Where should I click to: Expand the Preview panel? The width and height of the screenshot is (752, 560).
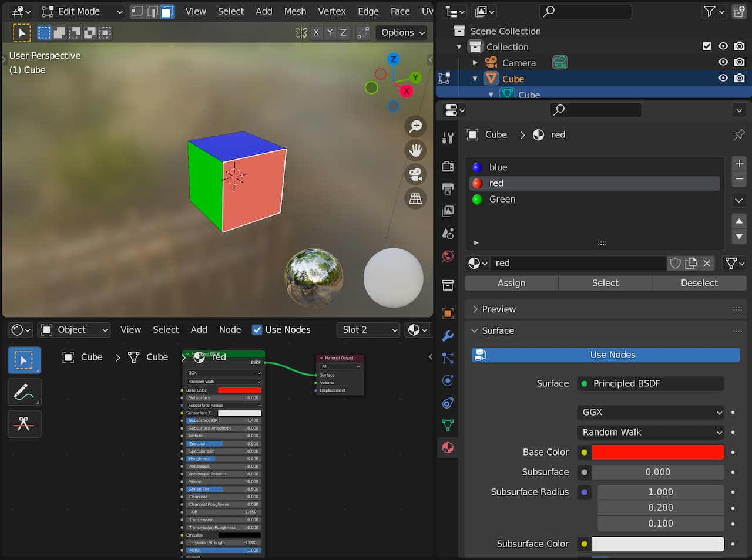pyautogui.click(x=499, y=309)
